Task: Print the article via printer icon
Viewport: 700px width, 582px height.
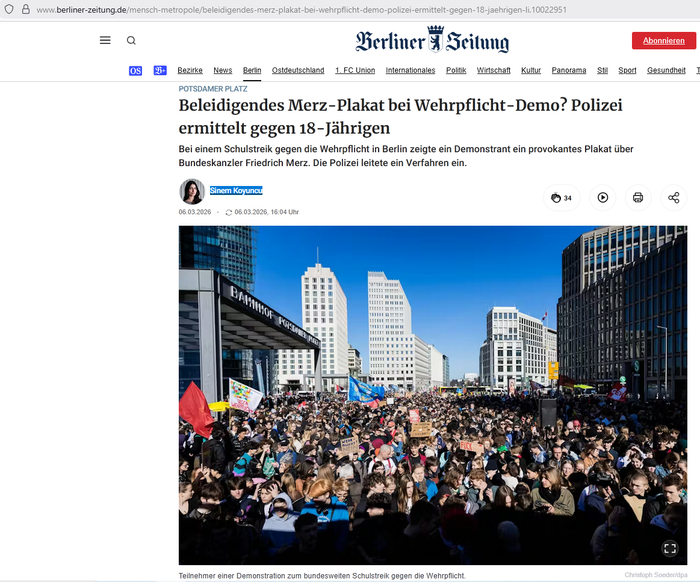Action: click(638, 198)
